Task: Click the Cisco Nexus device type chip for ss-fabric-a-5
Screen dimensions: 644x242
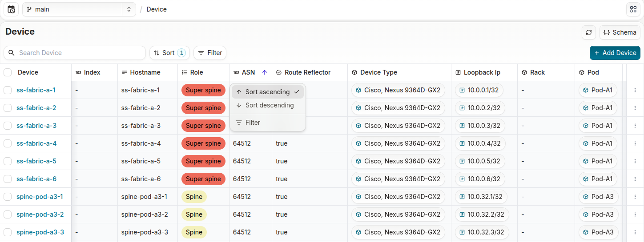Action: coord(398,161)
